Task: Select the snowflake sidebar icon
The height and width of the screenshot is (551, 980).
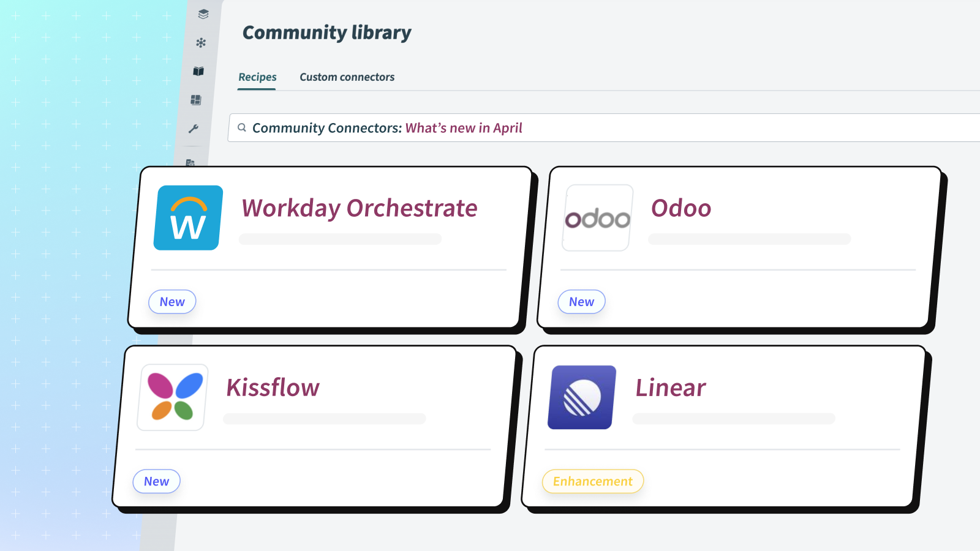Action: click(201, 43)
